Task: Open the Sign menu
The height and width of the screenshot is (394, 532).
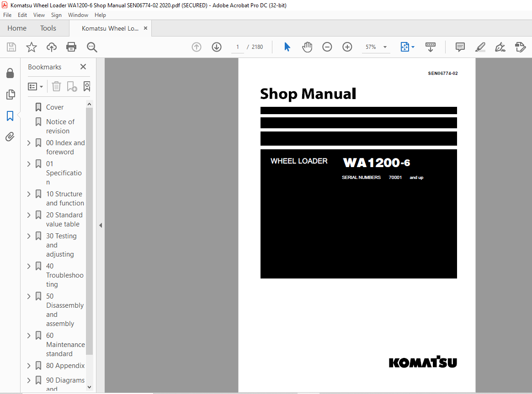Action: click(x=56, y=15)
